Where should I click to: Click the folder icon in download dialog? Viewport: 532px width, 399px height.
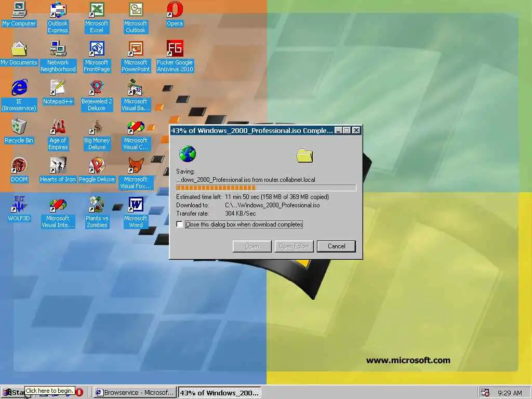[x=304, y=156]
